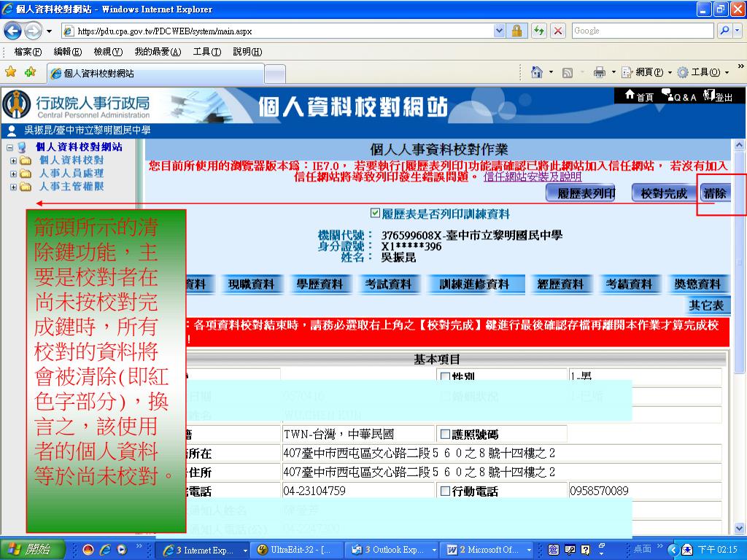Open the 網頁(P) toolbar menu
The width and height of the screenshot is (747, 560).
point(646,72)
